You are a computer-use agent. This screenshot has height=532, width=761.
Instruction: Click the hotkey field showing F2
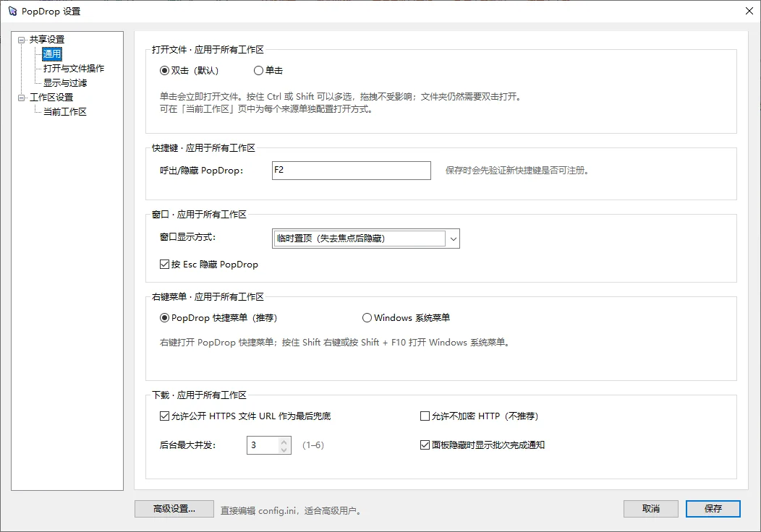click(x=352, y=171)
